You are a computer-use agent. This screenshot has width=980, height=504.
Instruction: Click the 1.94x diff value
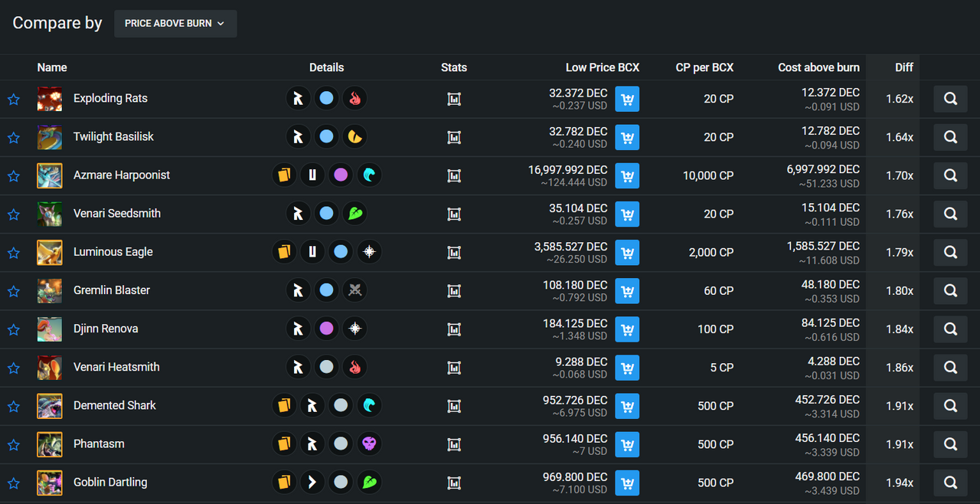900,483
